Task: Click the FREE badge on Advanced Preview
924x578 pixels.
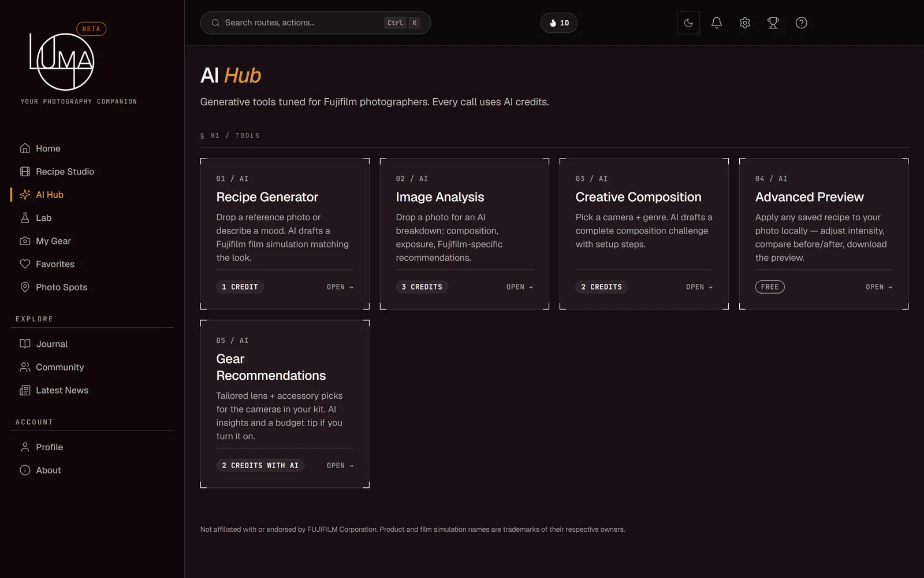Action: click(770, 287)
